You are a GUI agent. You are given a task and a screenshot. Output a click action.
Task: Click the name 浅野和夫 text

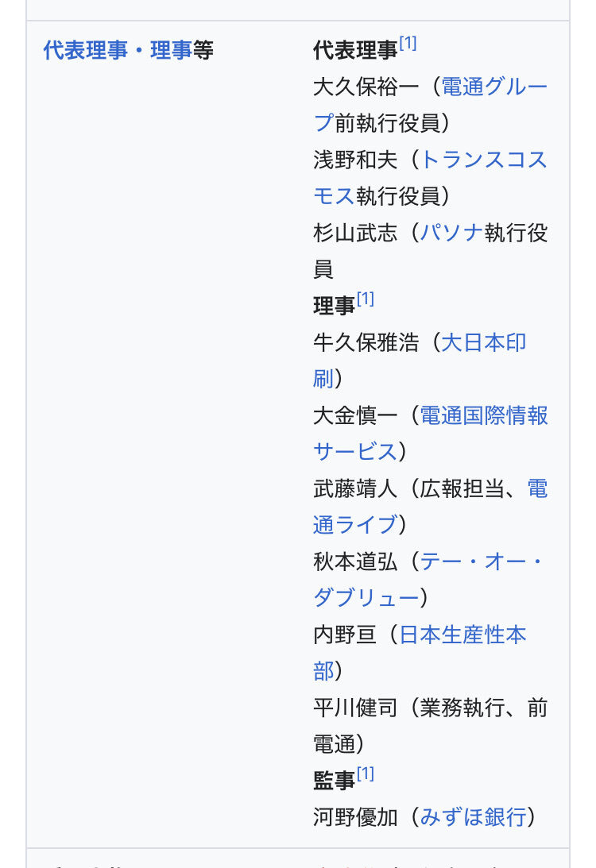tap(354, 160)
